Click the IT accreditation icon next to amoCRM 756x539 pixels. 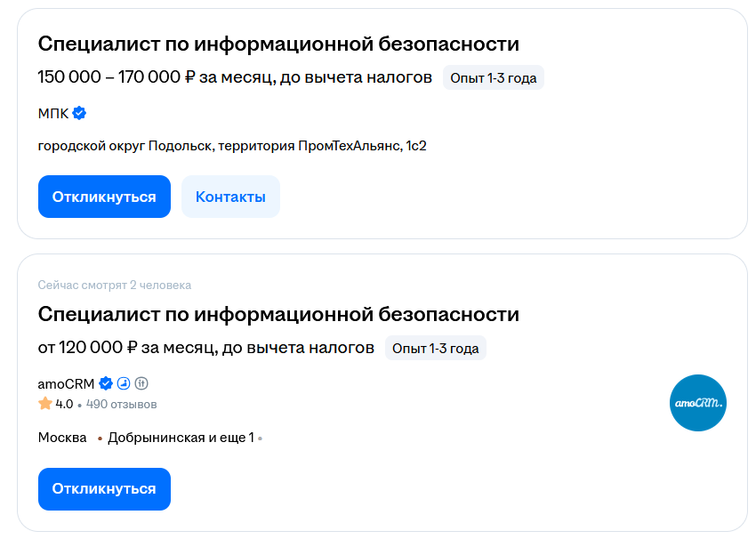141,383
